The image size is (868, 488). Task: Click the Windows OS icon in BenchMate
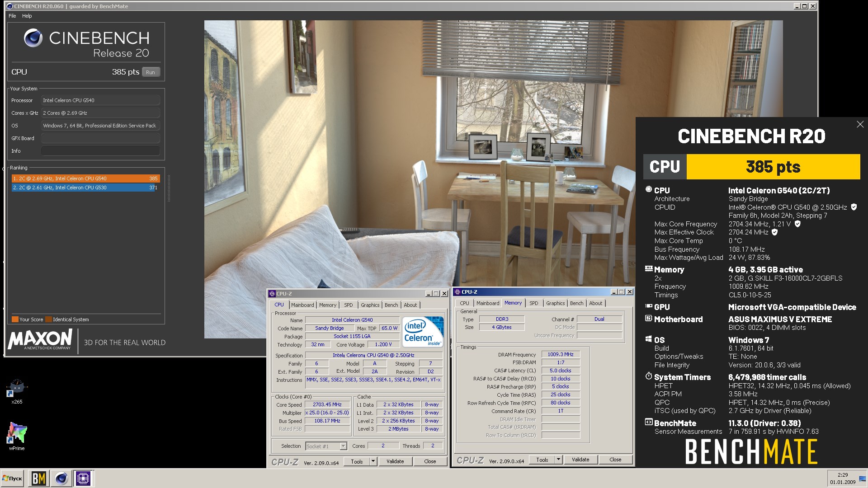point(648,339)
